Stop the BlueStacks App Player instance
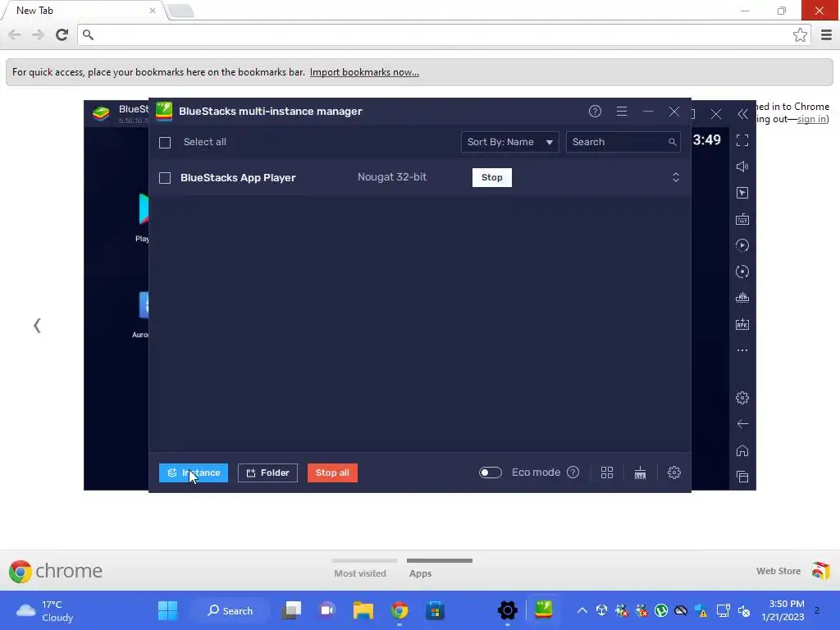840x630 pixels. (492, 177)
